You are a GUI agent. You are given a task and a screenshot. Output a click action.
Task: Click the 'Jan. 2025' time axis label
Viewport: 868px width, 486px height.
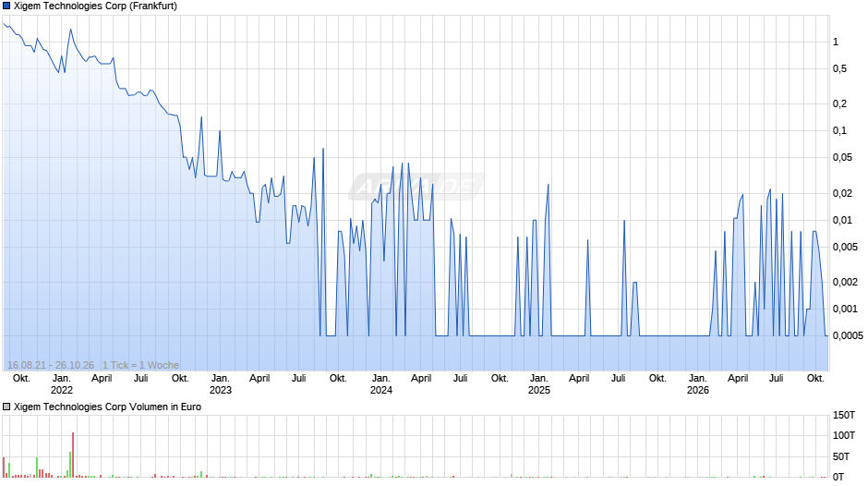[539, 384]
